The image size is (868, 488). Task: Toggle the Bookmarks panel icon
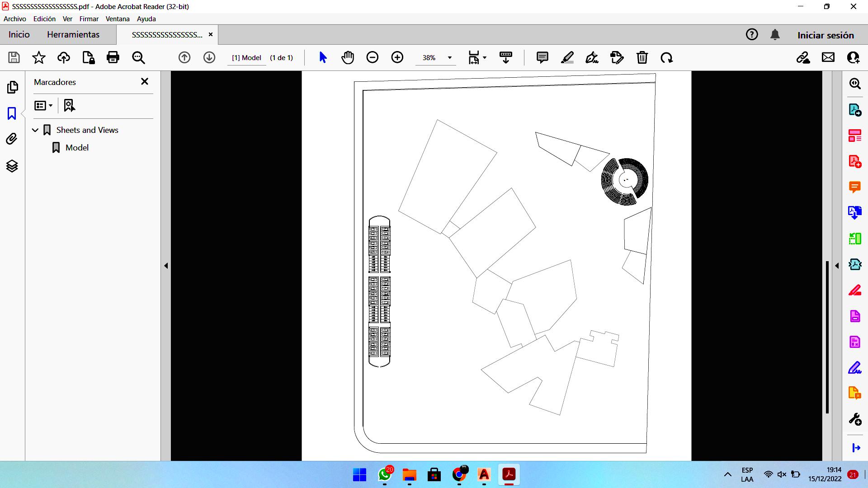coord(12,113)
